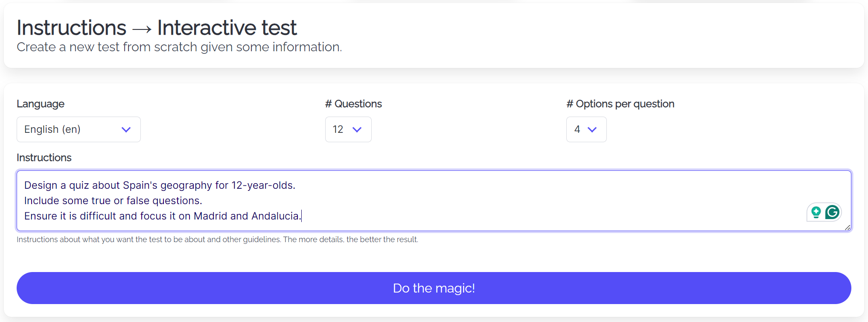Click the # Options per question label
868x322 pixels.
point(620,104)
